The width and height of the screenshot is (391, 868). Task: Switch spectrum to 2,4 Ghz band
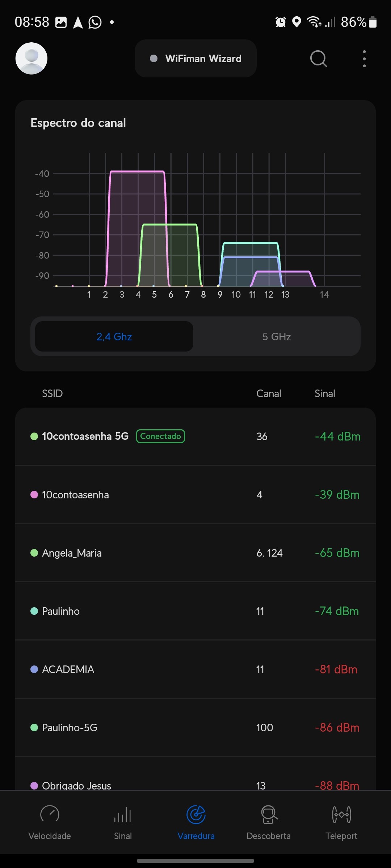click(114, 337)
